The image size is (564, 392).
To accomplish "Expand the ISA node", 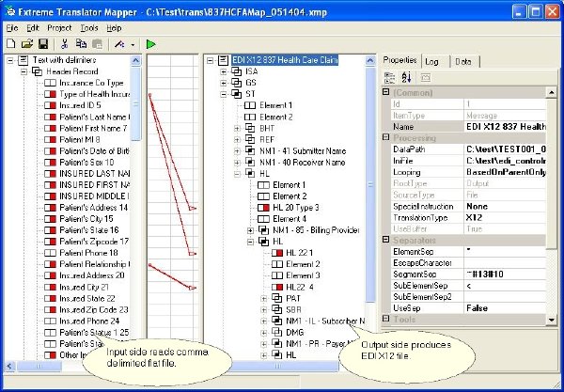I will [224, 72].
